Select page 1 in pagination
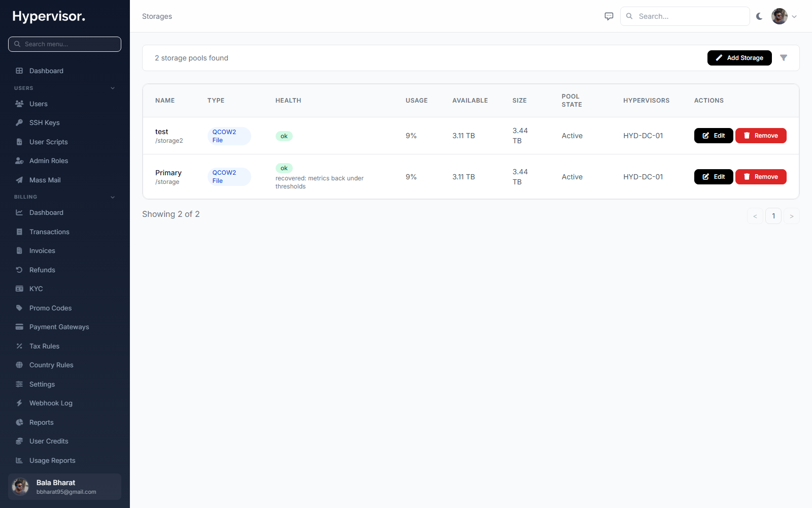The image size is (812, 508). click(773, 216)
